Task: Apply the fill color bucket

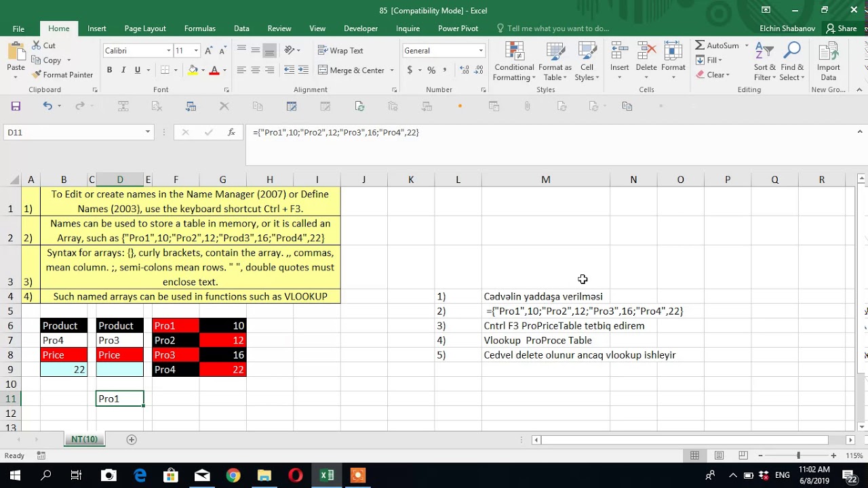Action: click(x=193, y=70)
